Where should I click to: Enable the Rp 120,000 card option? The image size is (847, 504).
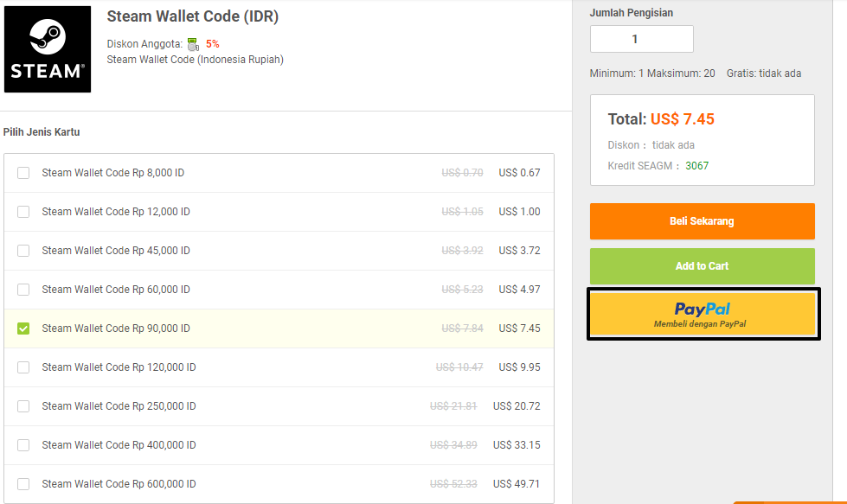click(23, 367)
